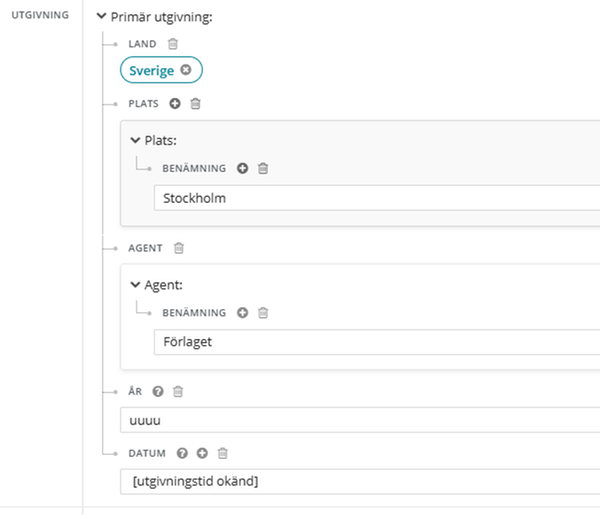Screen dimensions: 600x515
Task: Collapse the Agent section
Action: point(136,284)
